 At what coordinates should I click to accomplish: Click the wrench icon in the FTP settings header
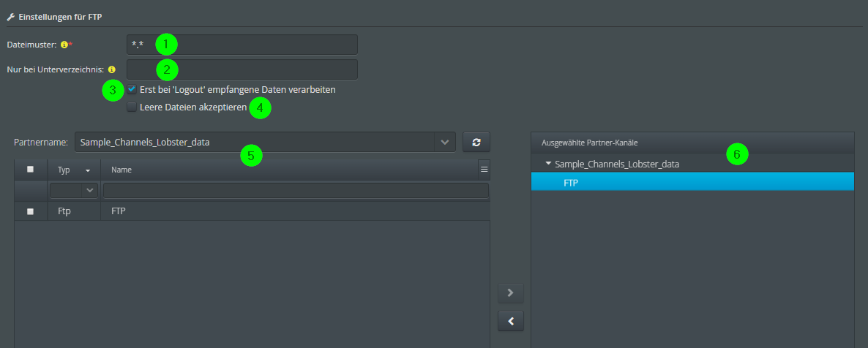(10, 17)
